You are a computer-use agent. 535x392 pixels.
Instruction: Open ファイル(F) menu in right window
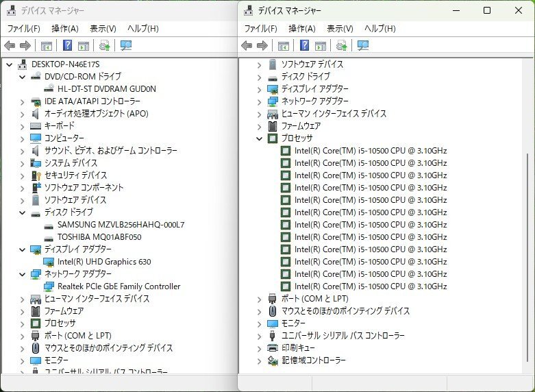(x=261, y=28)
